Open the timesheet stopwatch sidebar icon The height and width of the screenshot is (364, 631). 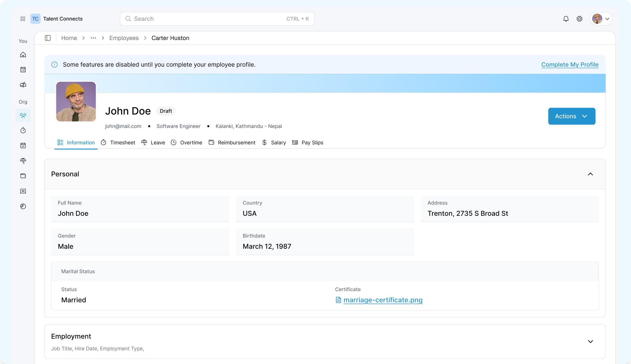pyautogui.click(x=23, y=130)
